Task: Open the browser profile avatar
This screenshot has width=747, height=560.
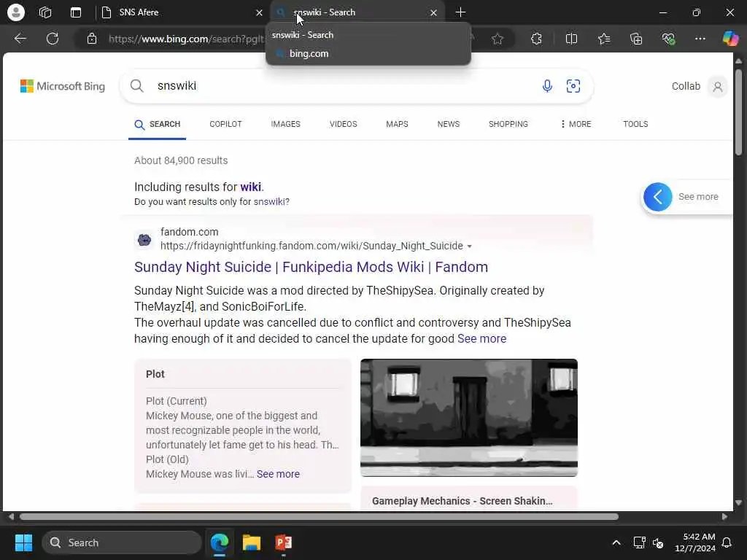Action: 16,12
